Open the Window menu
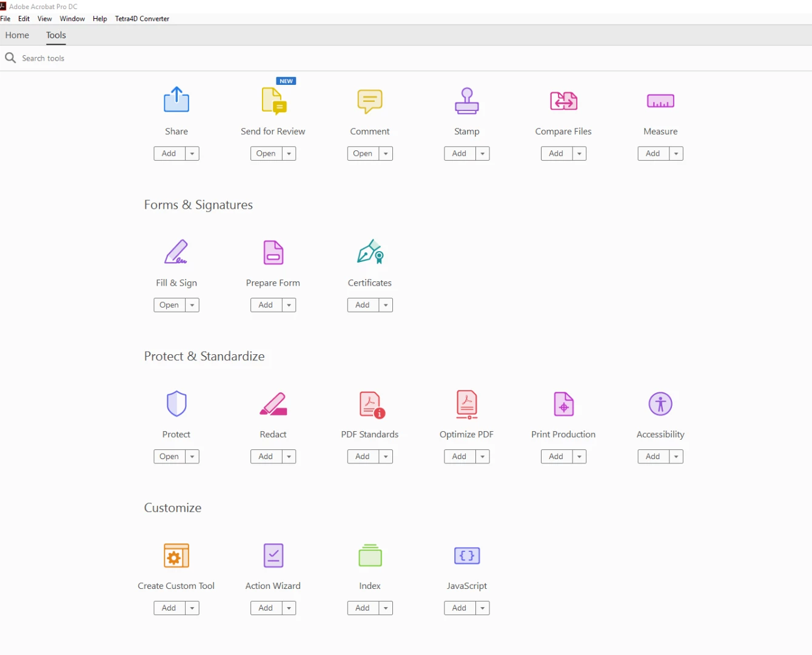 pos(72,19)
